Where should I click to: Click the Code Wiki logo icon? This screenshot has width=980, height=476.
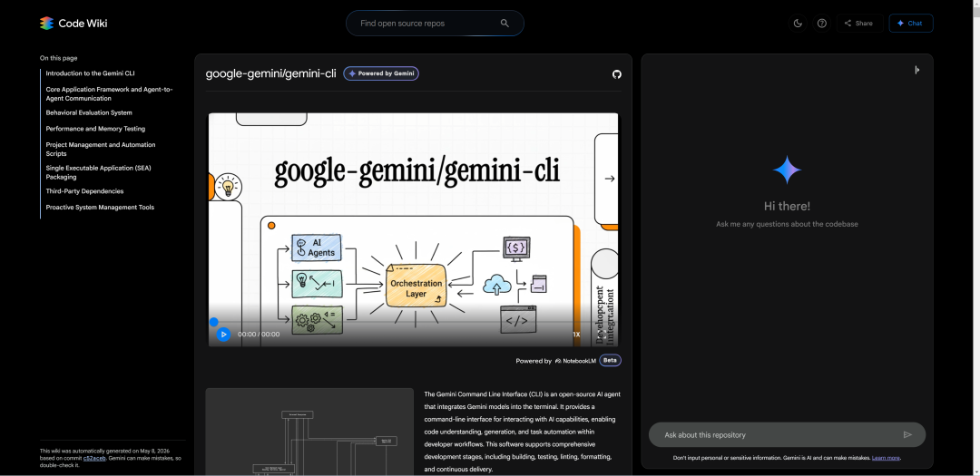(x=47, y=23)
